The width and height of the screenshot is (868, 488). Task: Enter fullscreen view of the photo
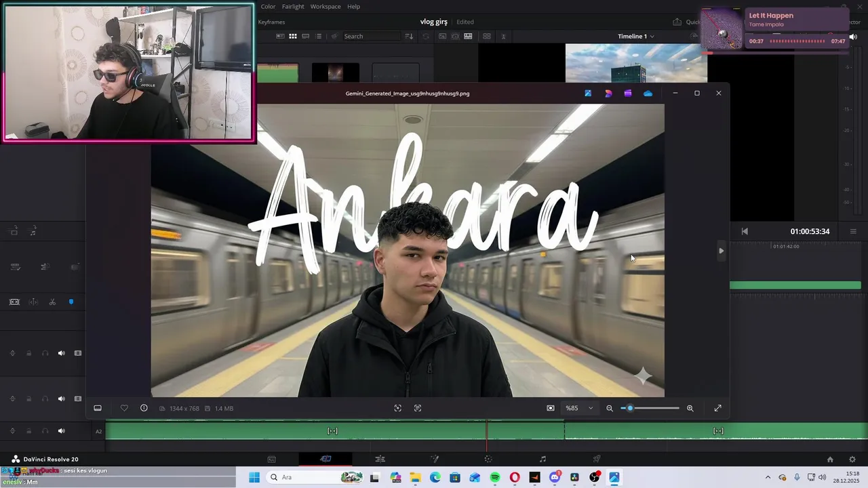click(x=717, y=408)
